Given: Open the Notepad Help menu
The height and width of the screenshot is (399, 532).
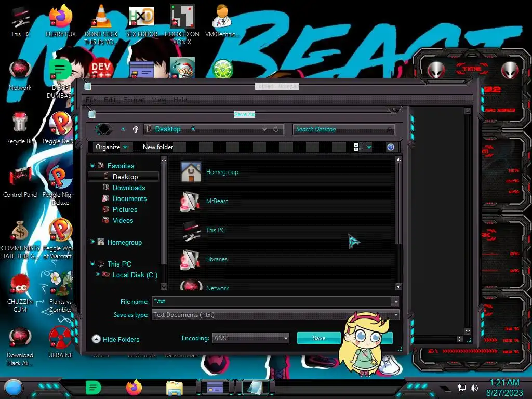Looking at the screenshot, I should pos(180,100).
